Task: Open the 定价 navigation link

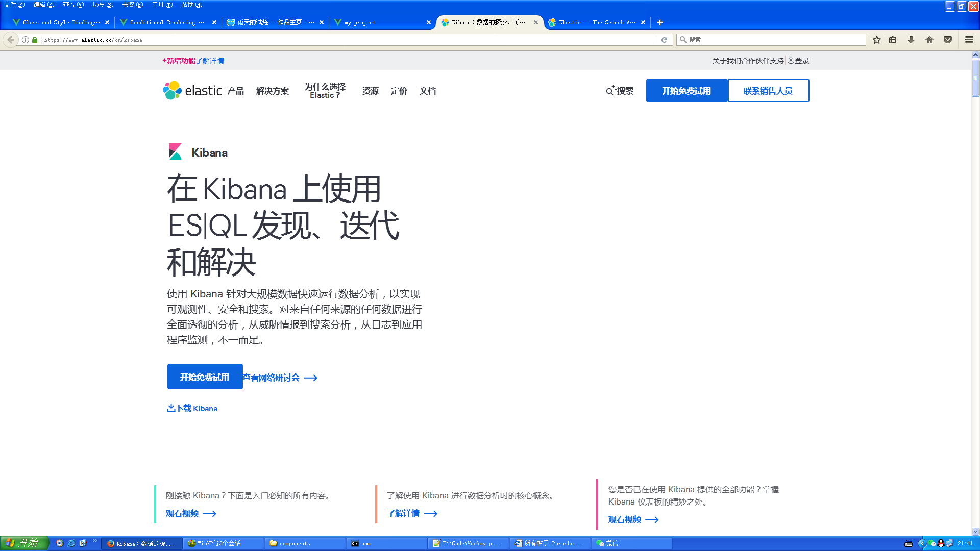Action: [399, 91]
